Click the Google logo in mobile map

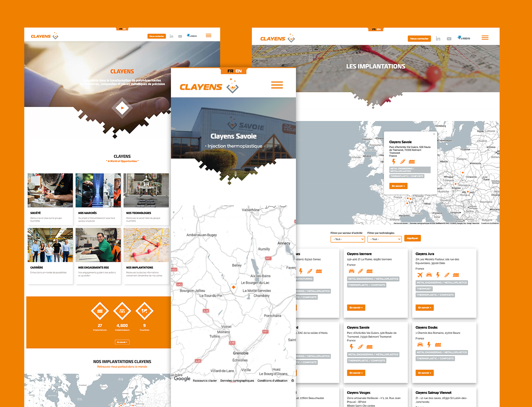click(x=182, y=379)
